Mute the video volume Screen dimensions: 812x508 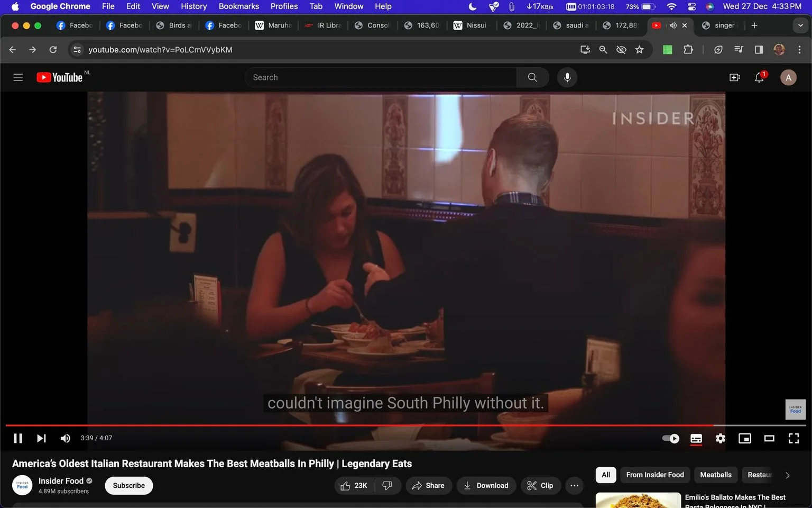(66, 438)
